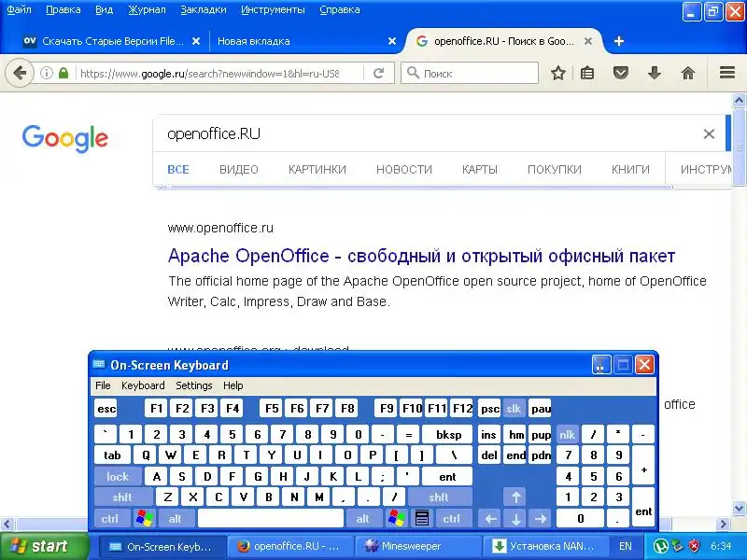Open the Журнал menu
This screenshot has height=560, width=747.
coord(147,9)
